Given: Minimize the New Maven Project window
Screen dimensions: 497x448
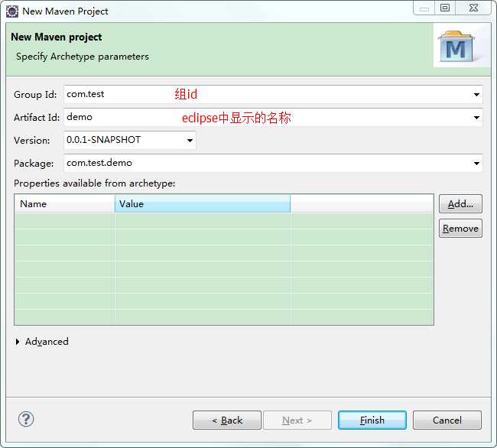Looking at the screenshot, I should pos(424,8).
